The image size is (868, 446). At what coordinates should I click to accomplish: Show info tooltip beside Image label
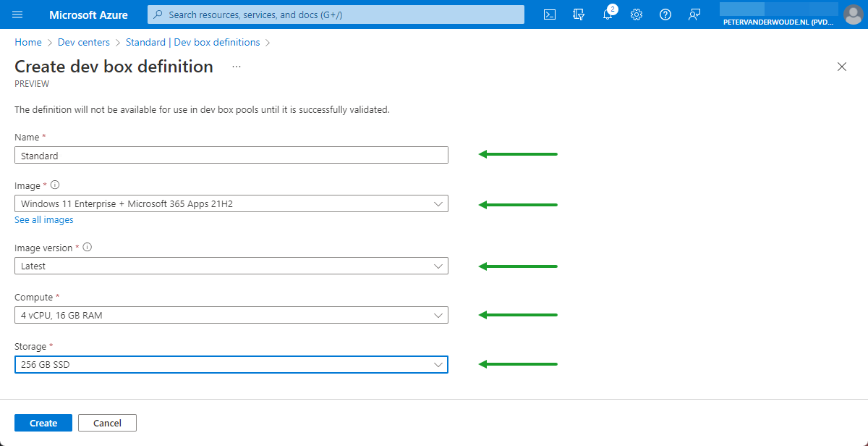[55, 185]
